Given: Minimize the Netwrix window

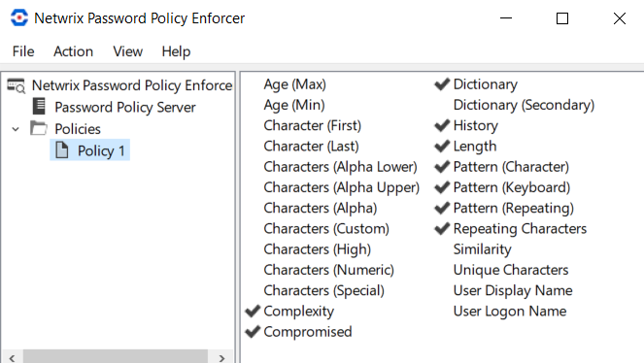Looking at the screenshot, I should [x=506, y=18].
